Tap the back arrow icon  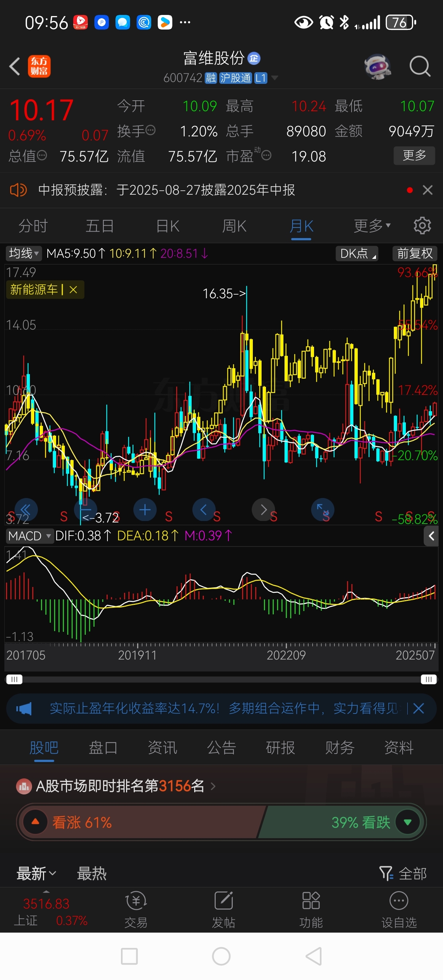15,67
